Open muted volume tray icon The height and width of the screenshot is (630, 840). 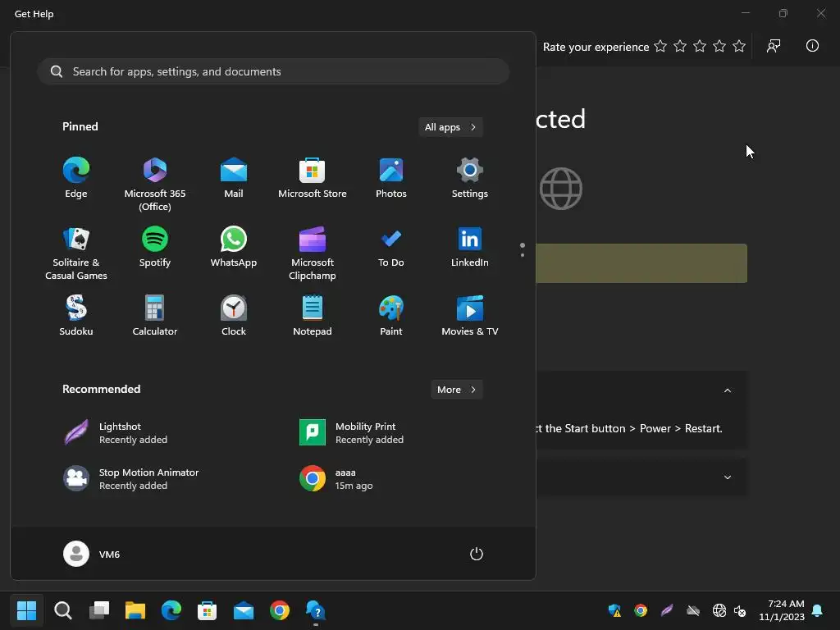[740, 610]
